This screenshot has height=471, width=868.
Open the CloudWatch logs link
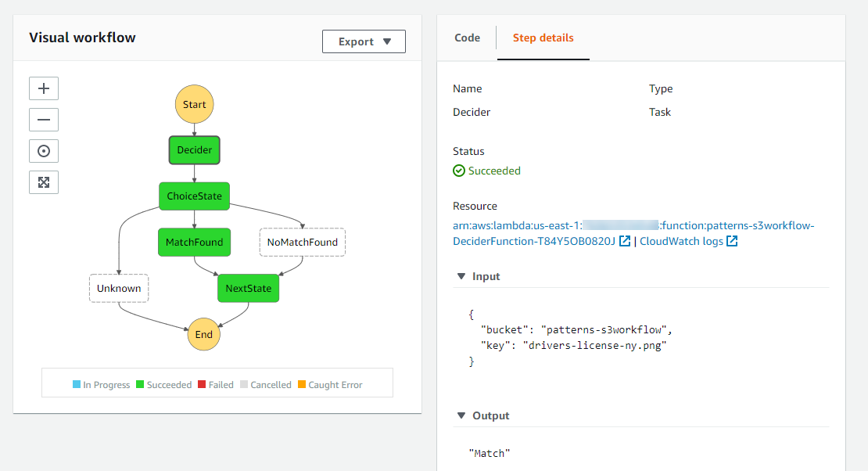[681, 241]
